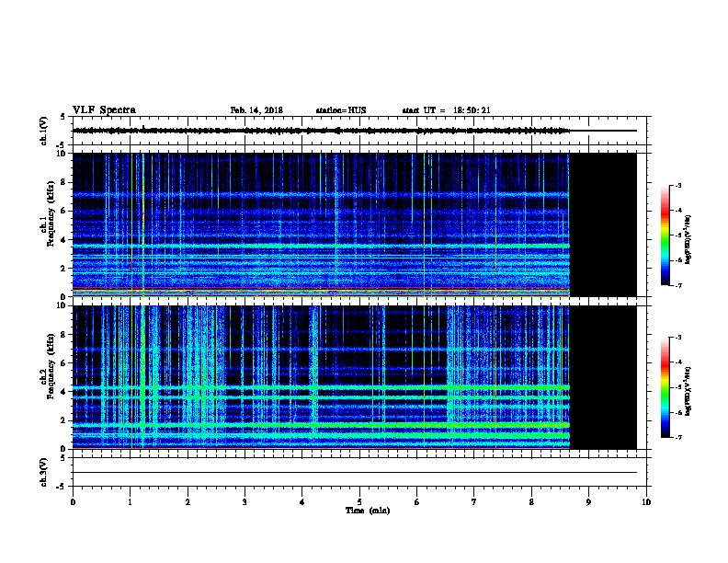728x563 pixels.
Task: Click the "station=HUS" header label
Action: pyautogui.click(x=341, y=110)
